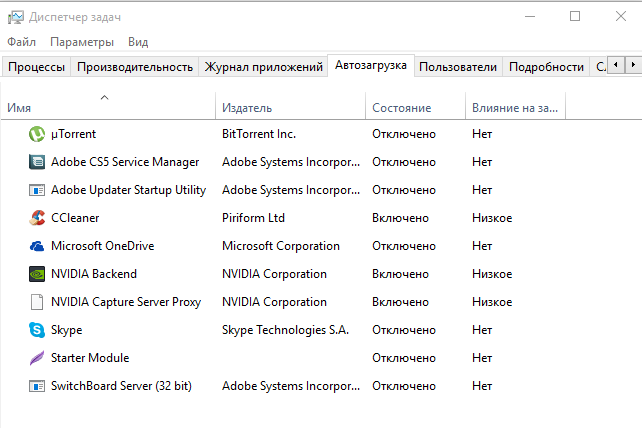The height and width of the screenshot is (428, 642).
Task: Select the Adobe Updater Startup Utility name
Action: pos(128,190)
